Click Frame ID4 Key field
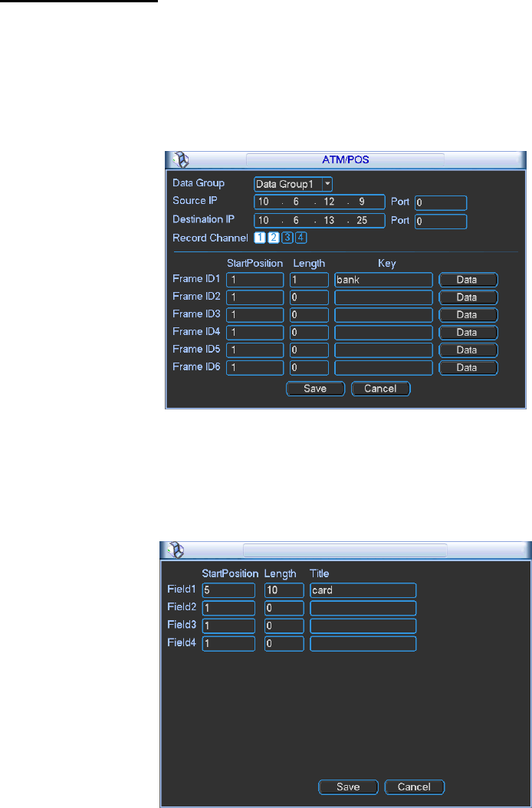Image resolution: width=532 pixels, height=808 pixels. tap(383, 333)
